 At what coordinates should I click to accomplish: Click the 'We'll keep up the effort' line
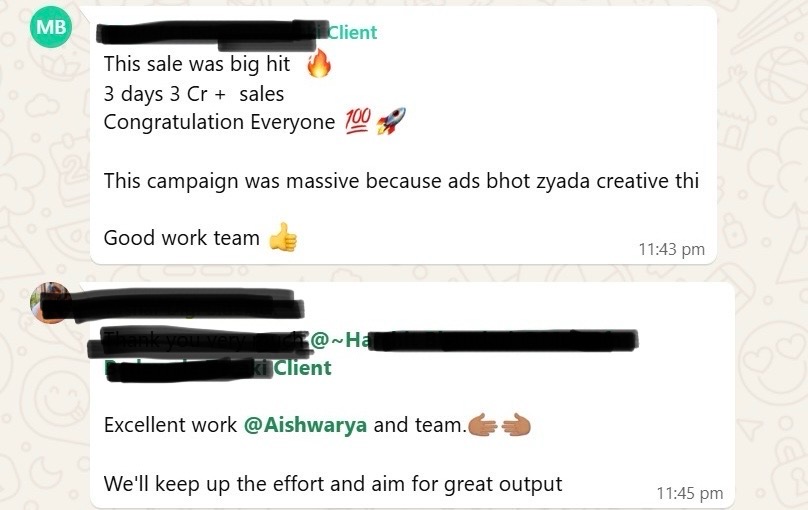click(x=333, y=484)
